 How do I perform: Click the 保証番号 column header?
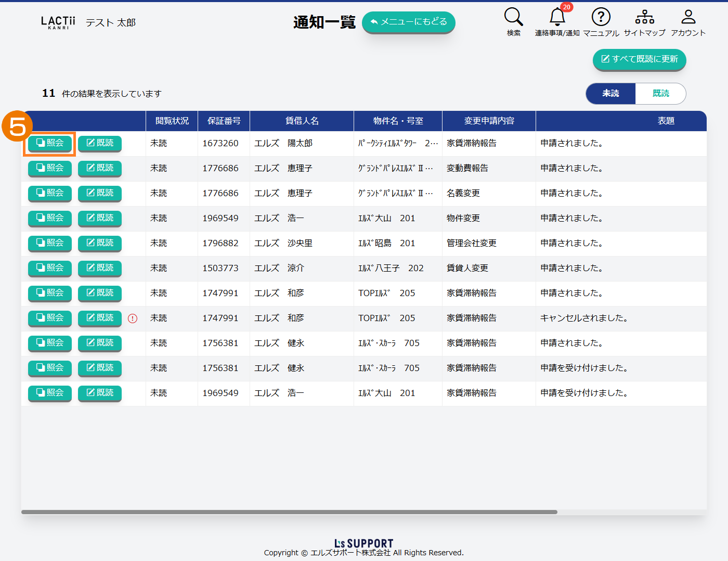click(224, 121)
